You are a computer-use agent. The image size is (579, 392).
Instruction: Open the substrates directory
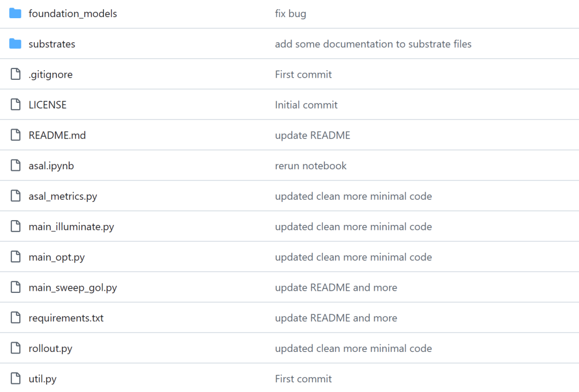tap(52, 44)
